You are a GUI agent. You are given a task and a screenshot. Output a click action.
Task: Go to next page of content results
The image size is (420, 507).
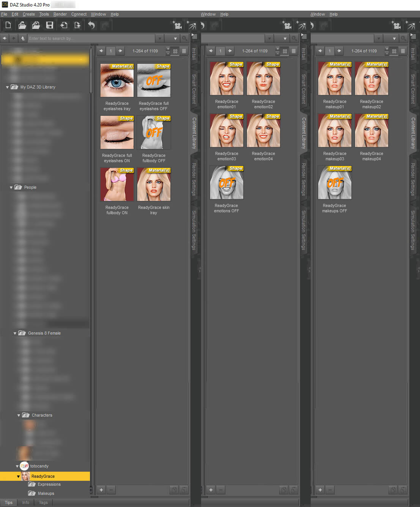click(120, 51)
